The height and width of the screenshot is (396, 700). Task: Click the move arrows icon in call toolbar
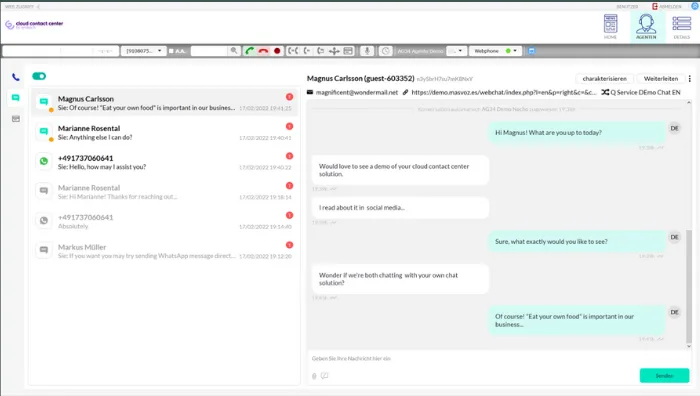(x=334, y=51)
